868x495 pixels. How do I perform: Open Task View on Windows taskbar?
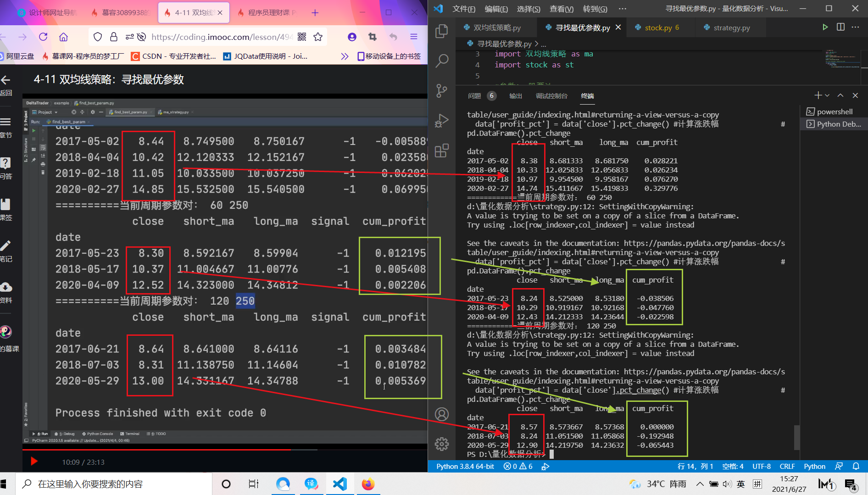[254, 484]
